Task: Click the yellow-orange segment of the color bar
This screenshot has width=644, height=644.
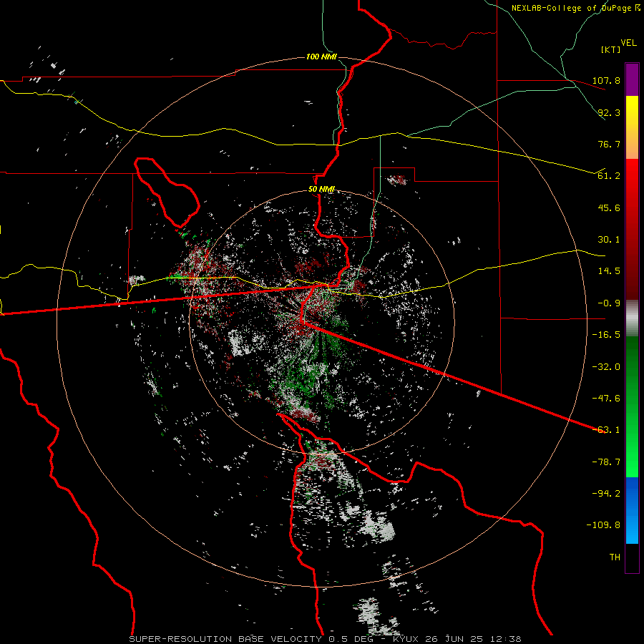Action: 632,127
